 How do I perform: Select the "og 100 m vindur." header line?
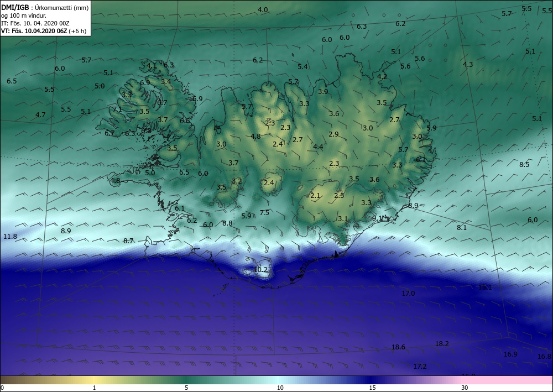pyautogui.click(x=24, y=15)
